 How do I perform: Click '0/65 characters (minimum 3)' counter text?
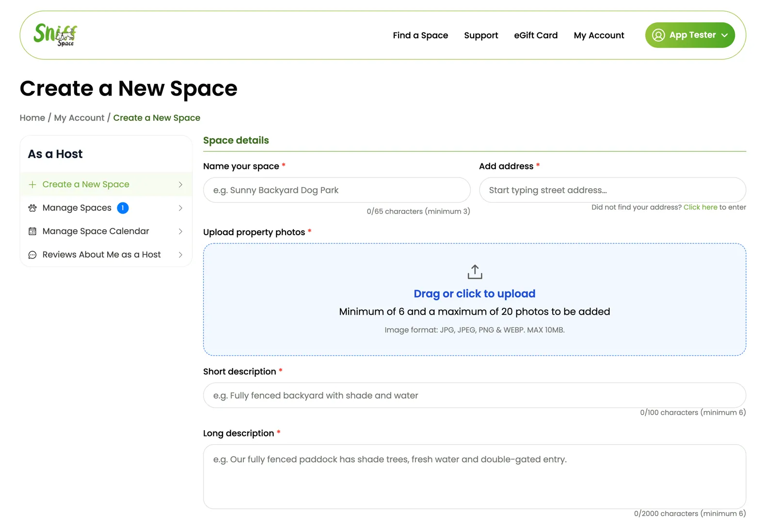(x=418, y=211)
